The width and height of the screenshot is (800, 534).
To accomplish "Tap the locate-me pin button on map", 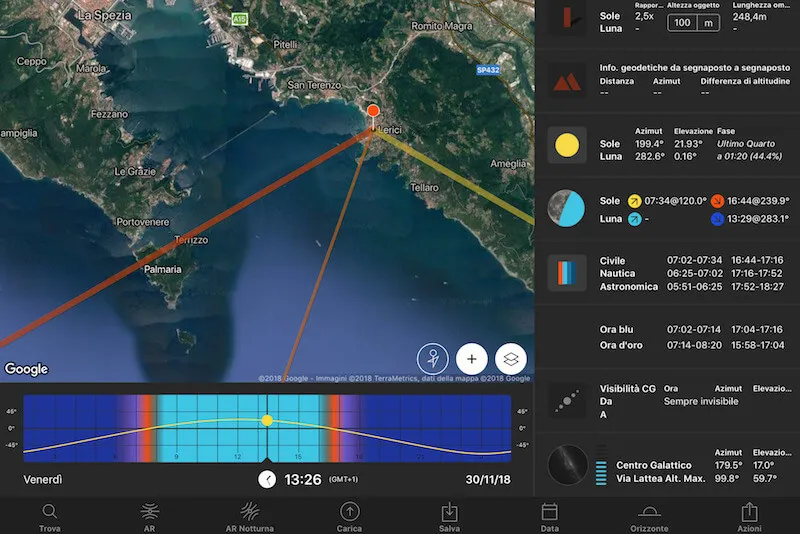I will click(x=433, y=359).
